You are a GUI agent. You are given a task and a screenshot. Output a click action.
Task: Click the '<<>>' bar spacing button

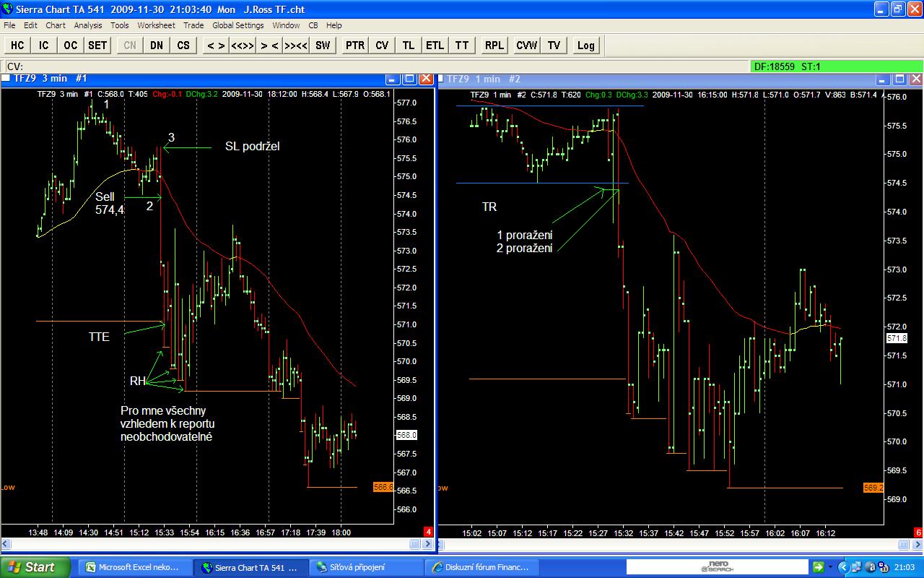[242, 46]
